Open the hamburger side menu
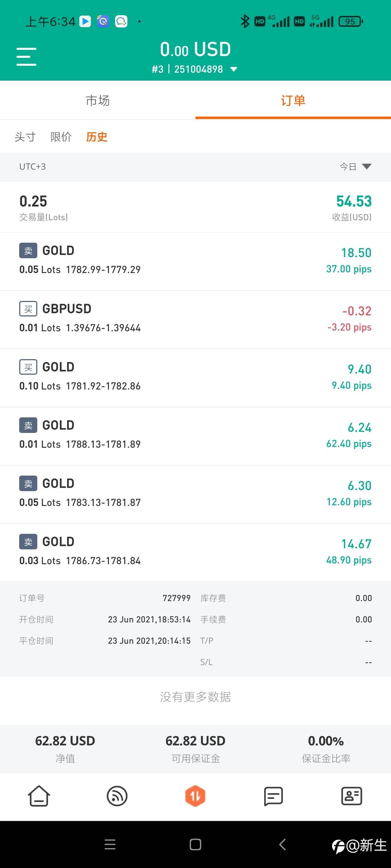The height and width of the screenshot is (868, 391). coord(26,57)
